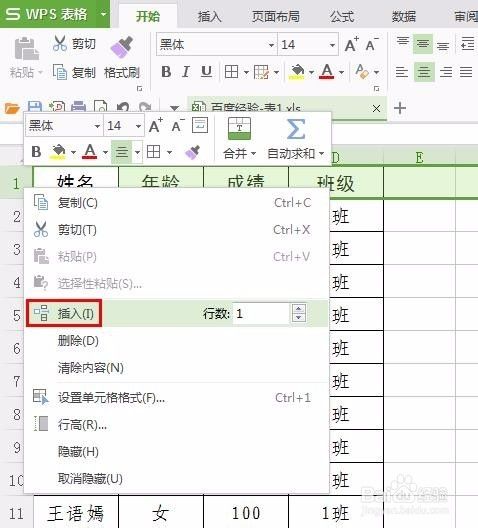Open the mini toolbar font size dropdown

138,126
